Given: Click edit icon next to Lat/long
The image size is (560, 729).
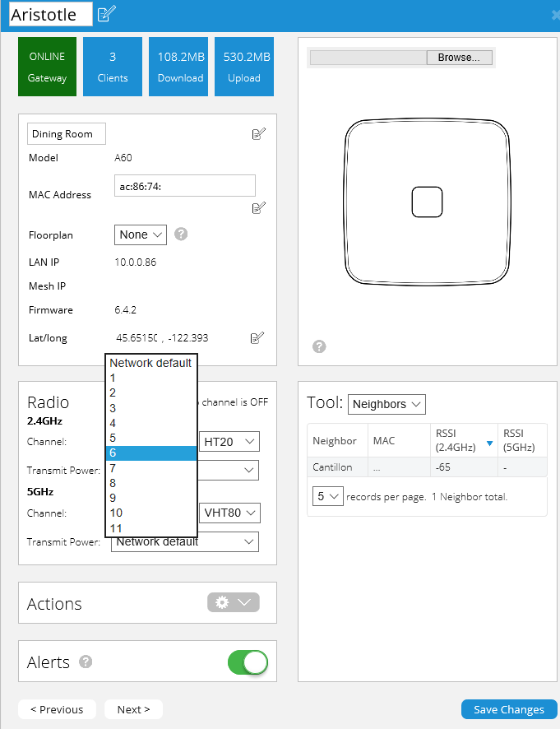Looking at the screenshot, I should point(257,337).
